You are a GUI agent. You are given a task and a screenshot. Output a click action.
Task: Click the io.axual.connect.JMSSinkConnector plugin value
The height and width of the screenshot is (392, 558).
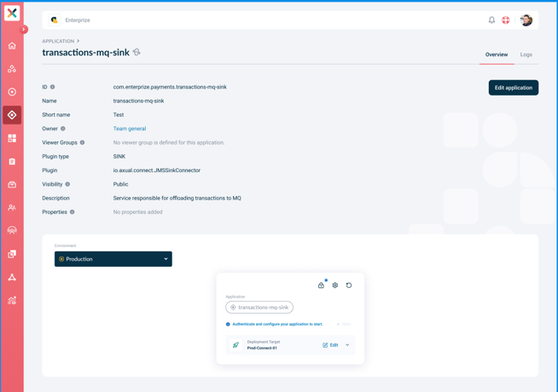tap(157, 170)
